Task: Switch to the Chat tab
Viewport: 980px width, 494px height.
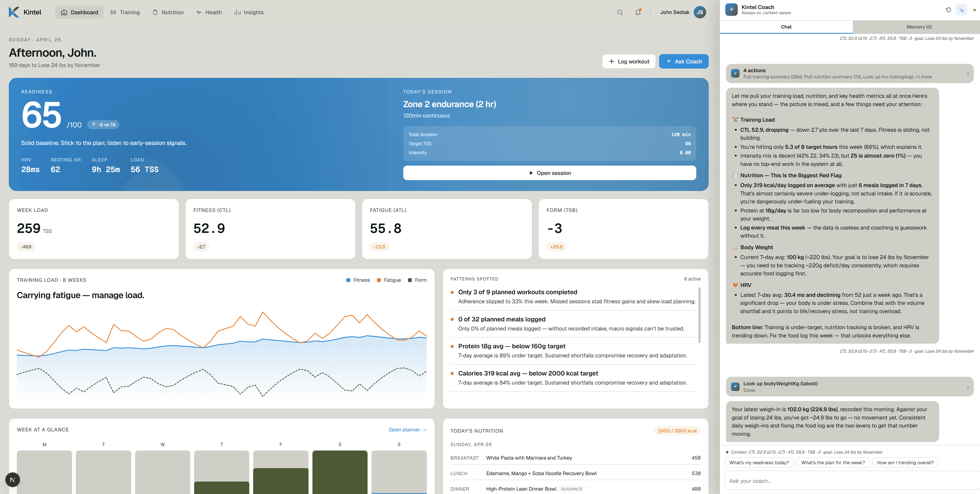Action: click(x=786, y=27)
